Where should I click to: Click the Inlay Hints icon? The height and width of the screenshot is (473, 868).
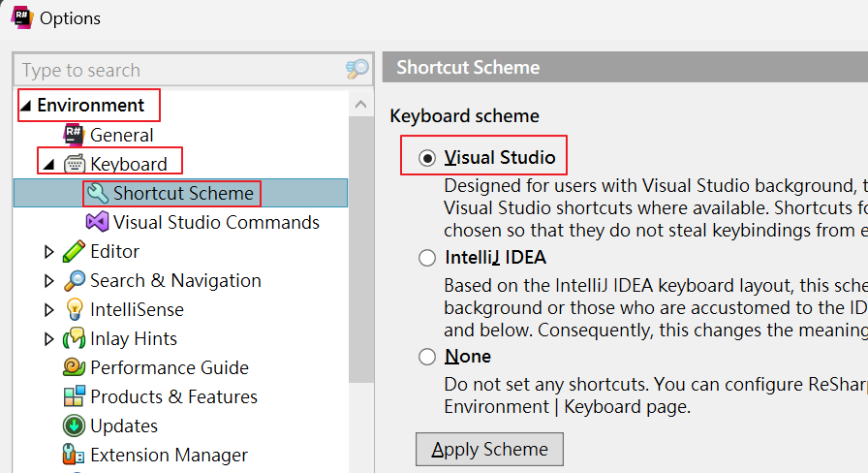tap(74, 338)
